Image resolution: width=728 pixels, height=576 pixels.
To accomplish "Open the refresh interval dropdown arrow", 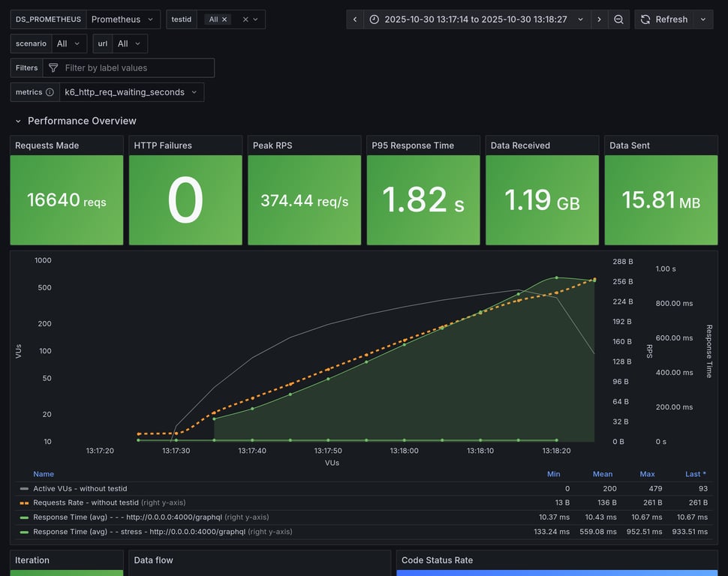I will [703, 19].
